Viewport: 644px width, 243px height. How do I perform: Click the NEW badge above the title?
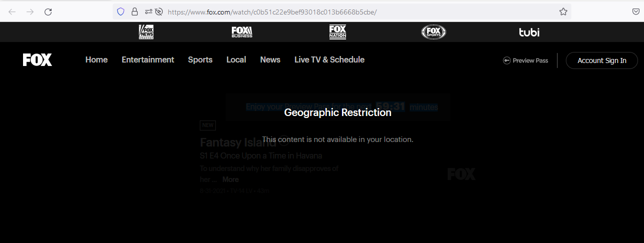coord(208,125)
